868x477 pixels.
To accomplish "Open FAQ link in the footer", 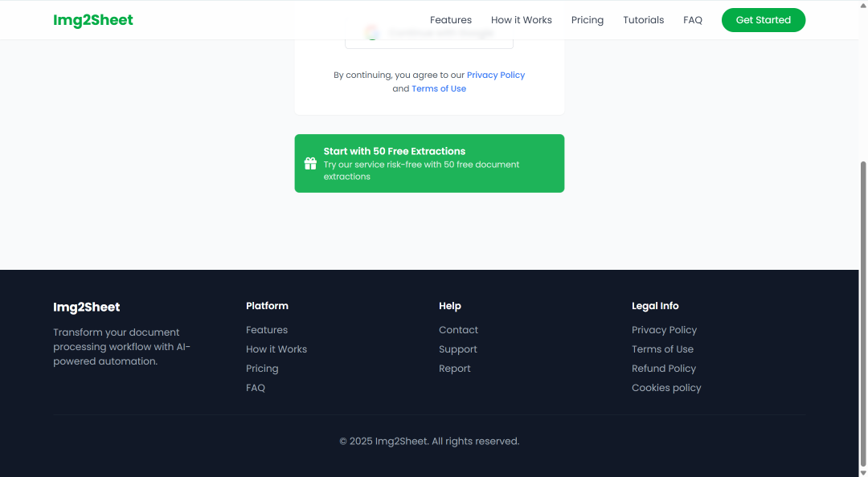I will point(256,388).
